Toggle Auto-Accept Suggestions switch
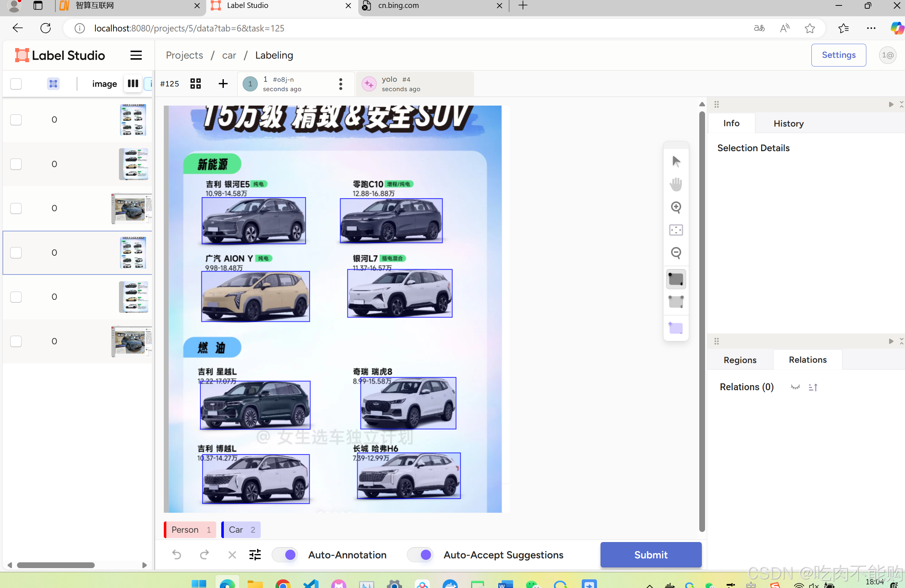 coord(420,554)
